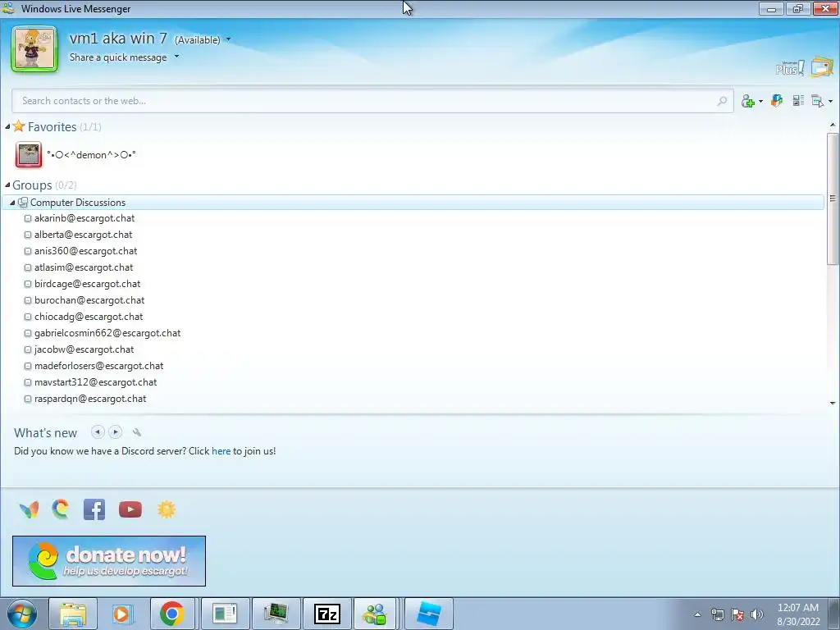Image resolution: width=840 pixels, height=630 pixels.
Task: Select contact madeforlosers@escargot.chat
Action: [99, 366]
